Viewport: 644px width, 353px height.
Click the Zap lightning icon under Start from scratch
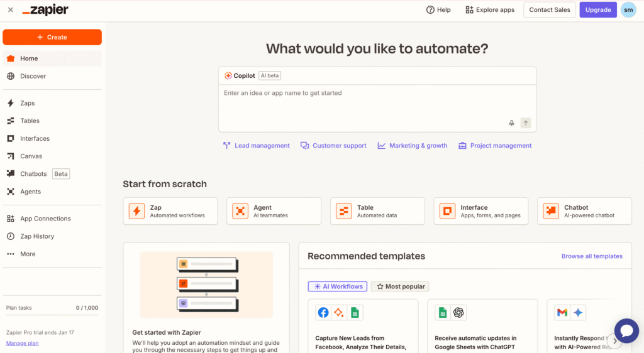pos(136,211)
